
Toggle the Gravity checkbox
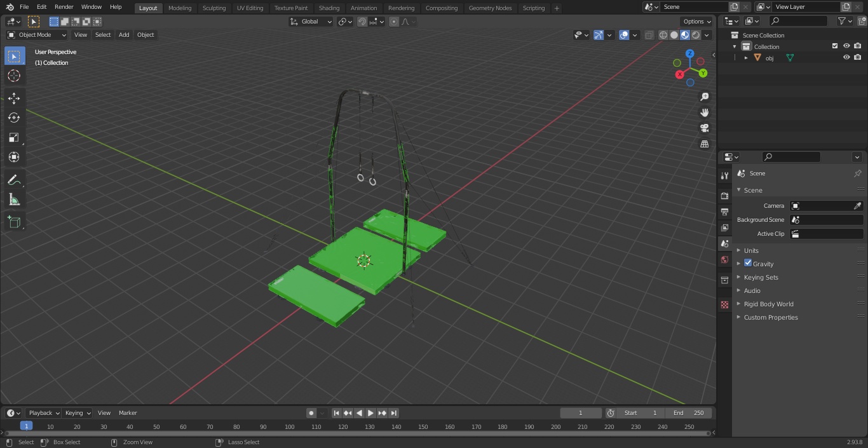tap(748, 263)
